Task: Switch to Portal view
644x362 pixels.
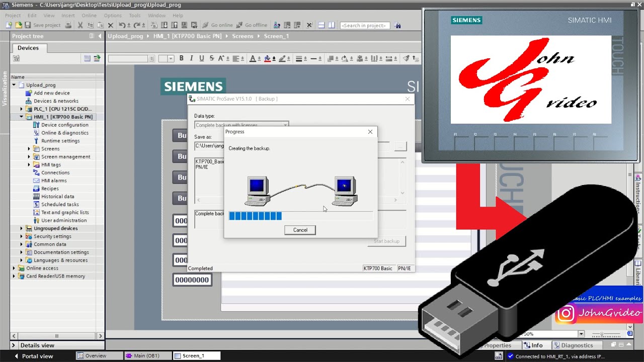Action: point(33,356)
